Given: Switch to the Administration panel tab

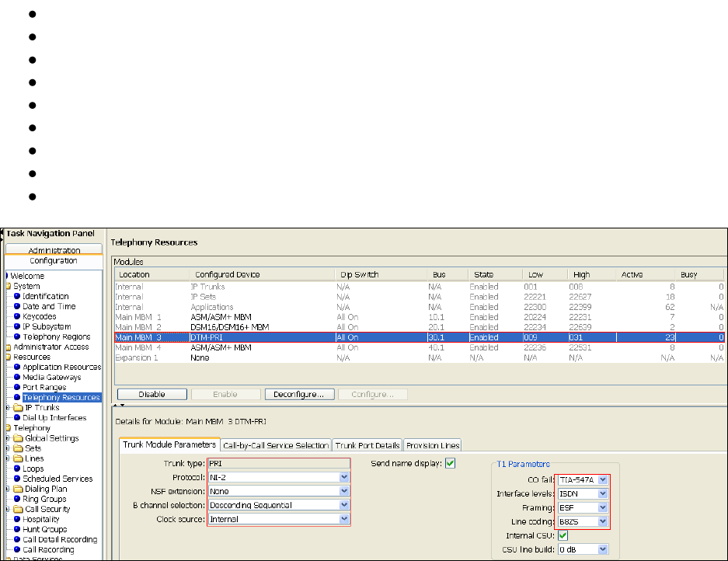Looking at the screenshot, I should click(x=54, y=250).
